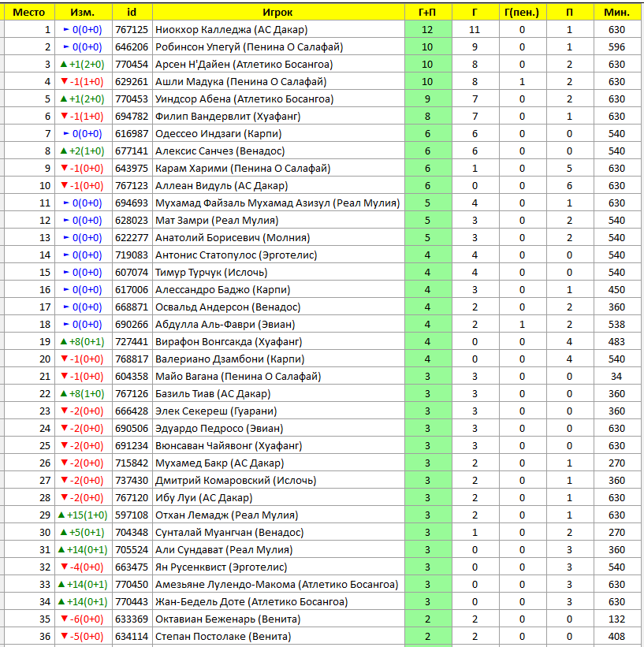Select cell Анатолий Борисевич (Молния)
This screenshot has width=644, height=647.
(x=278, y=238)
